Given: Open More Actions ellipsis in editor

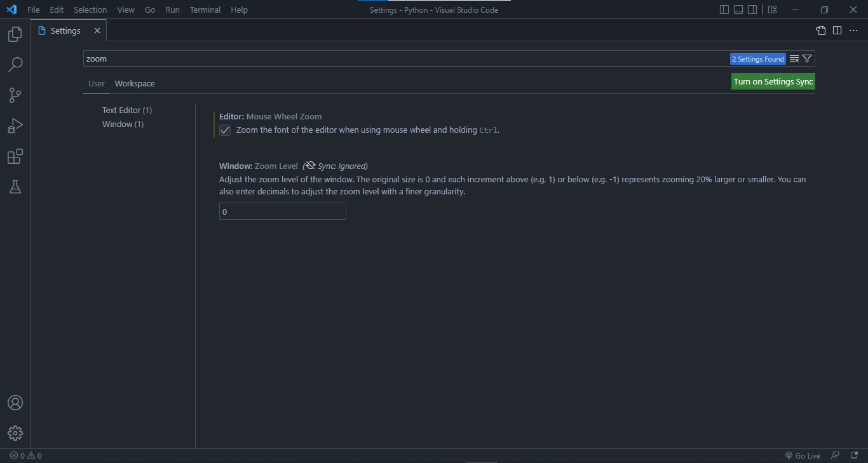Looking at the screenshot, I should pos(853,30).
